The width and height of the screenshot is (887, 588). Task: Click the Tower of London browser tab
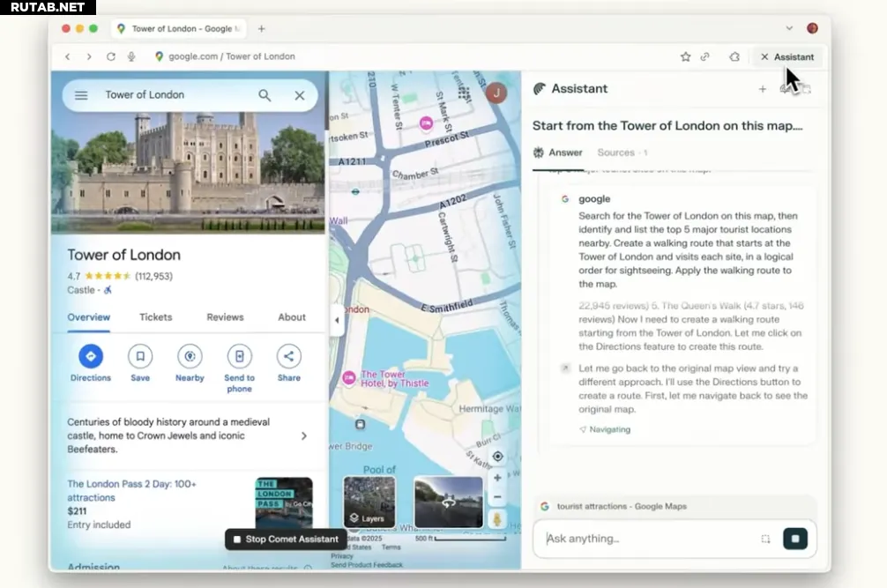(179, 29)
